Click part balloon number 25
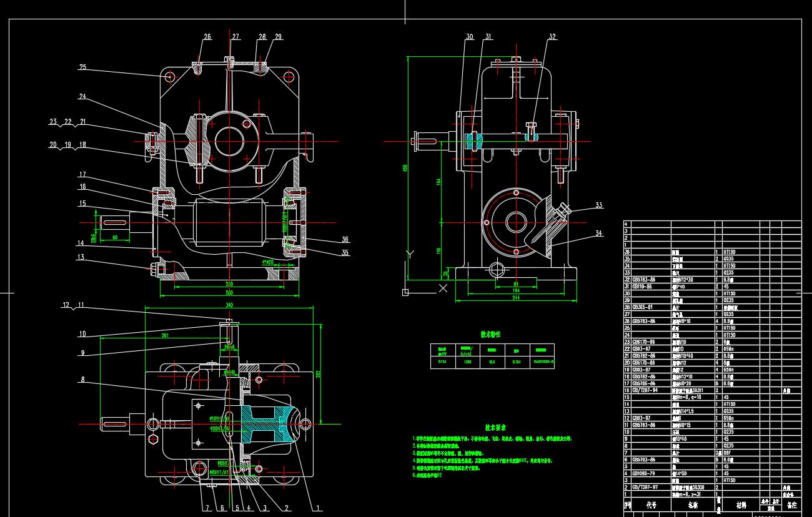 pos(82,67)
